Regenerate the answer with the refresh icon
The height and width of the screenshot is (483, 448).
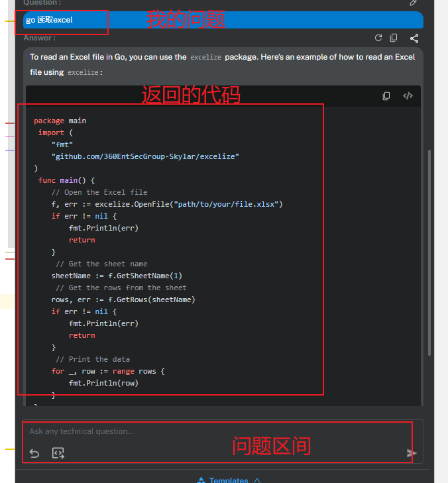378,38
